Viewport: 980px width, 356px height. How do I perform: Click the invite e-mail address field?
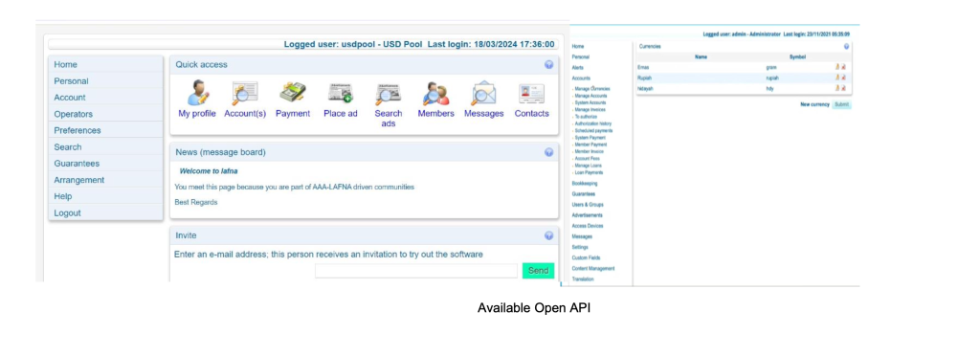[x=416, y=271]
